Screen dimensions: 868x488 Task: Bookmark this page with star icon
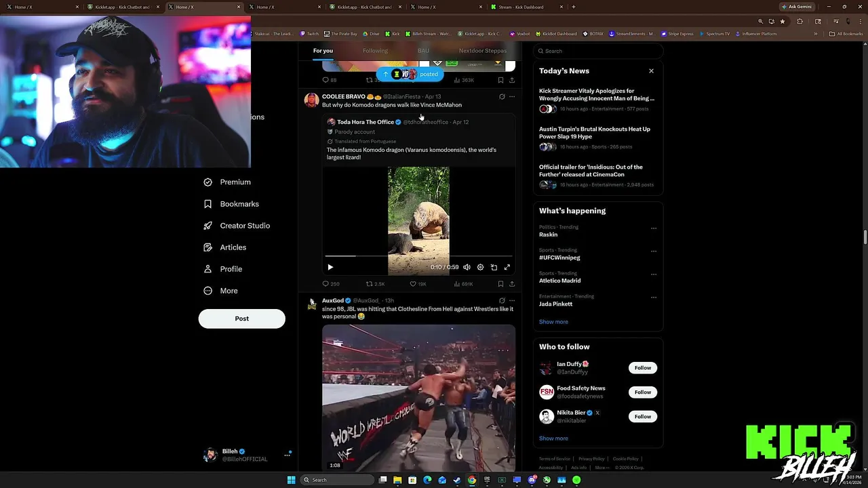(782, 22)
